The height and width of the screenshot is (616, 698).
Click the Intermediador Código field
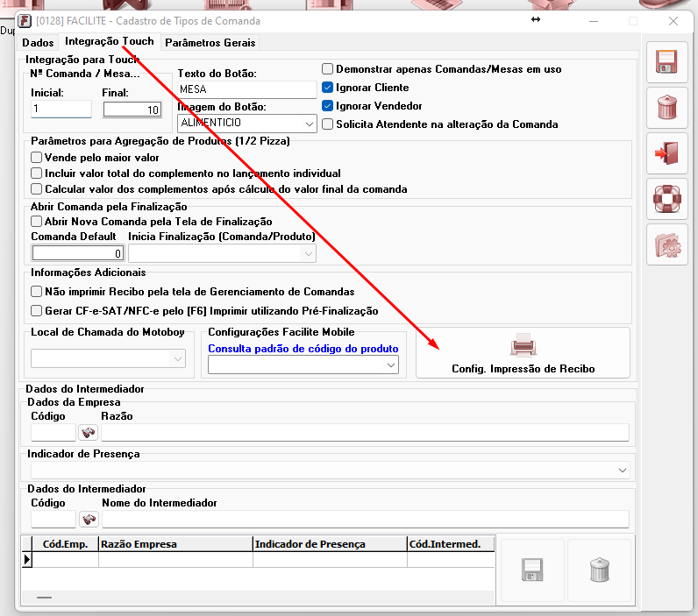pos(53,519)
